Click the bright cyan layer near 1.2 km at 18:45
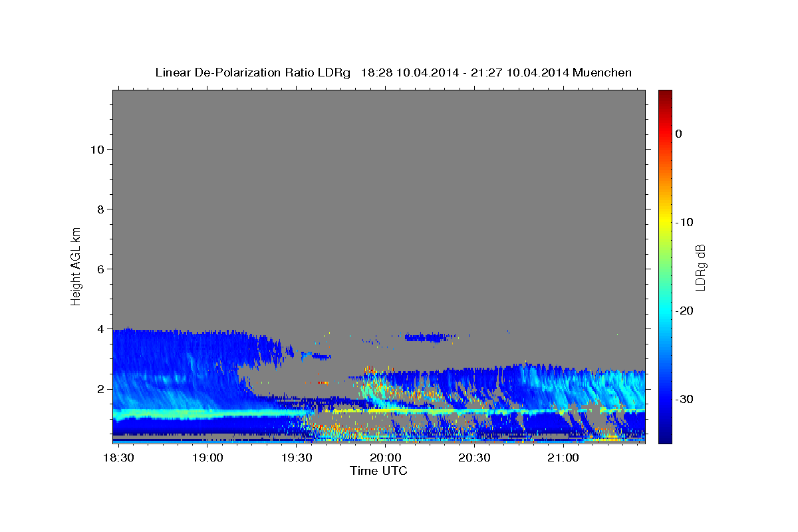 [x=163, y=414]
